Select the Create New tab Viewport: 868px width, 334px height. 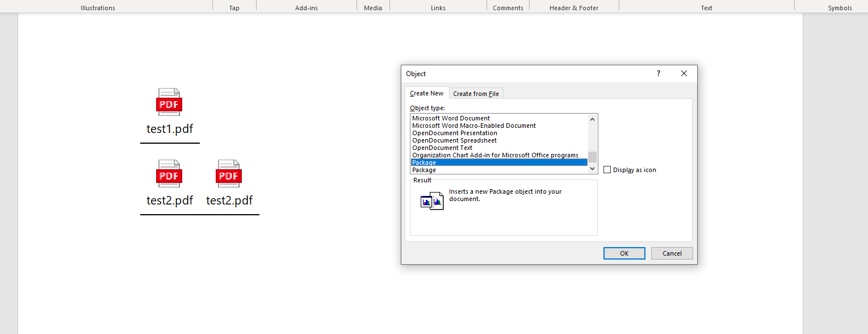(x=426, y=93)
